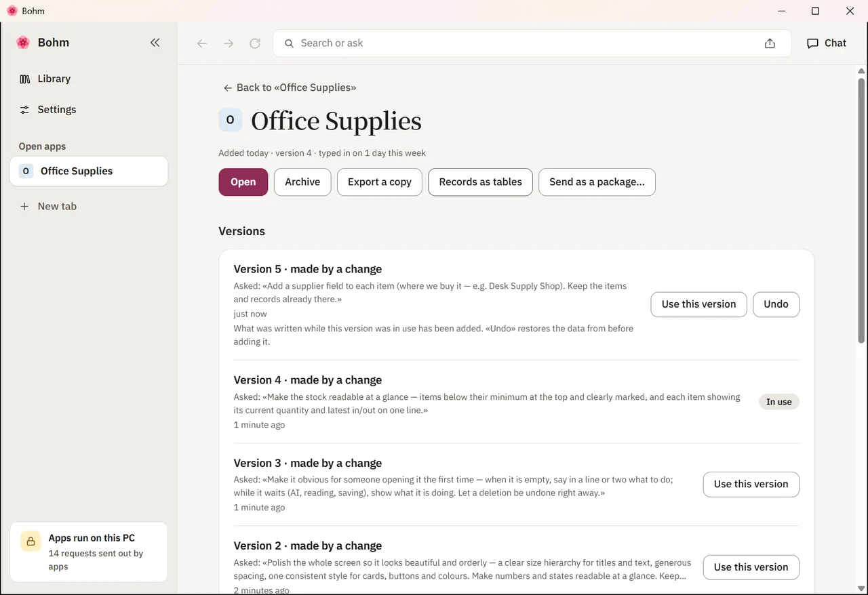The image size is (868, 595).
Task: Click the 'Version 5 · made by a change' heading
Action: pyautogui.click(x=308, y=269)
